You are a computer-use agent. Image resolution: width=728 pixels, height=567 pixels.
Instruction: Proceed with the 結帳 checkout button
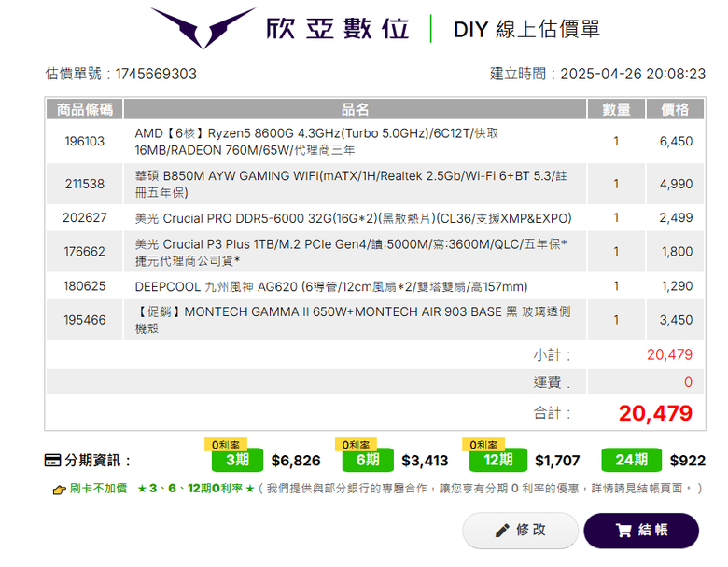[641, 531]
